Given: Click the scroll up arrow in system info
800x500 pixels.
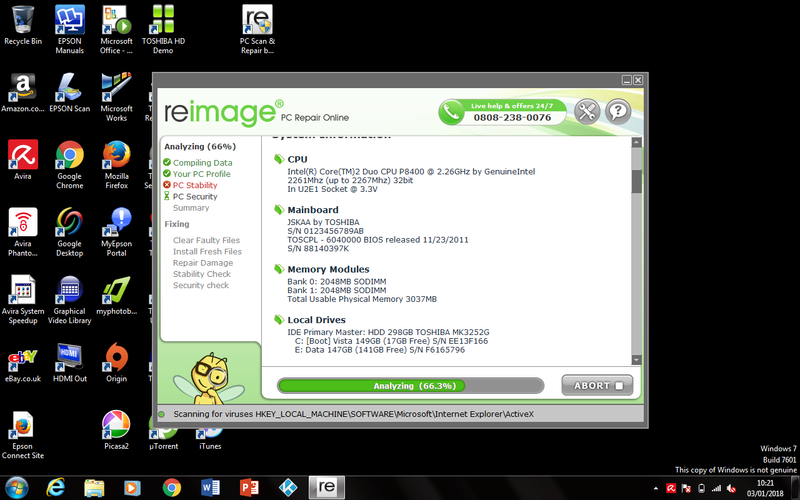Looking at the screenshot, I should 636,143.
